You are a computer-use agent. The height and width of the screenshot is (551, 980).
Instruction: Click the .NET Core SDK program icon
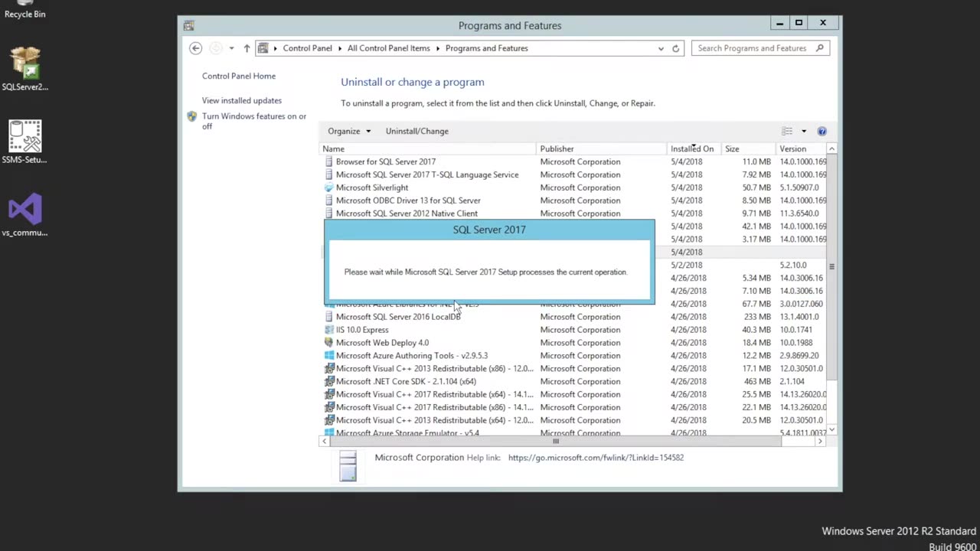click(328, 381)
